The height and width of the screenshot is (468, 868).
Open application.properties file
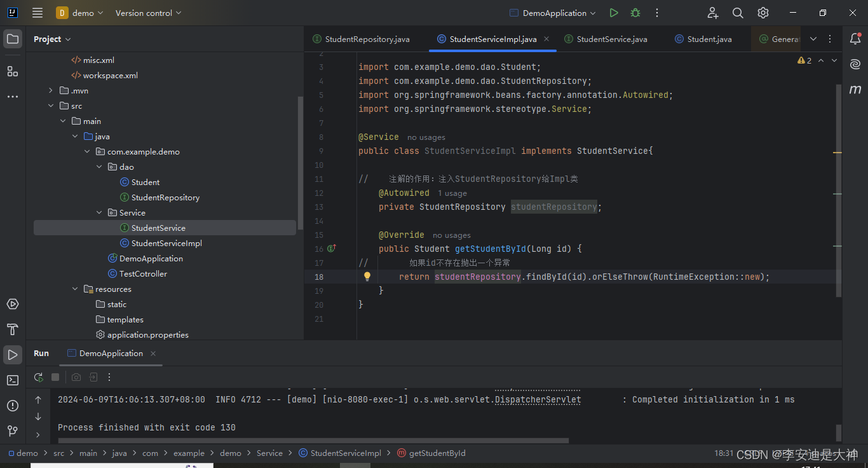tap(142, 335)
